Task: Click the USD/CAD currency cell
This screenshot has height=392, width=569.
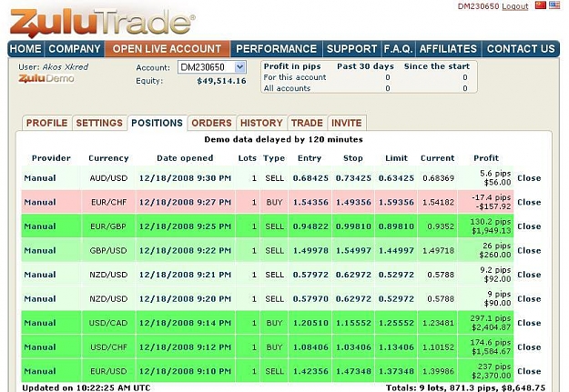Action: point(108,323)
